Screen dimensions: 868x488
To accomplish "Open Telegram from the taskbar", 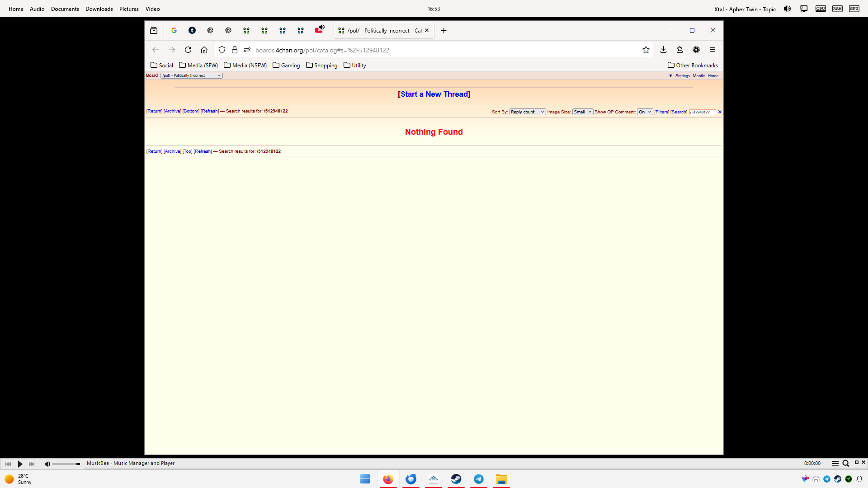I will click(x=478, y=479).
